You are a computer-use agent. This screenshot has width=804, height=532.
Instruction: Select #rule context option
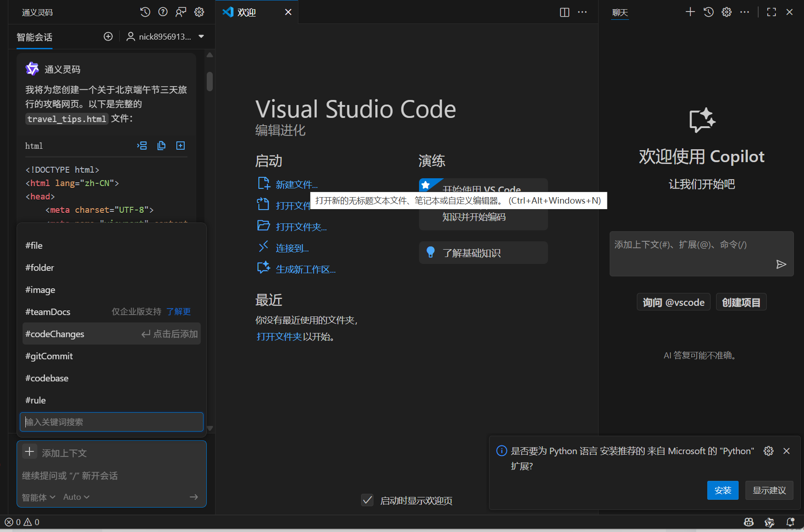(x=111, y=400)
